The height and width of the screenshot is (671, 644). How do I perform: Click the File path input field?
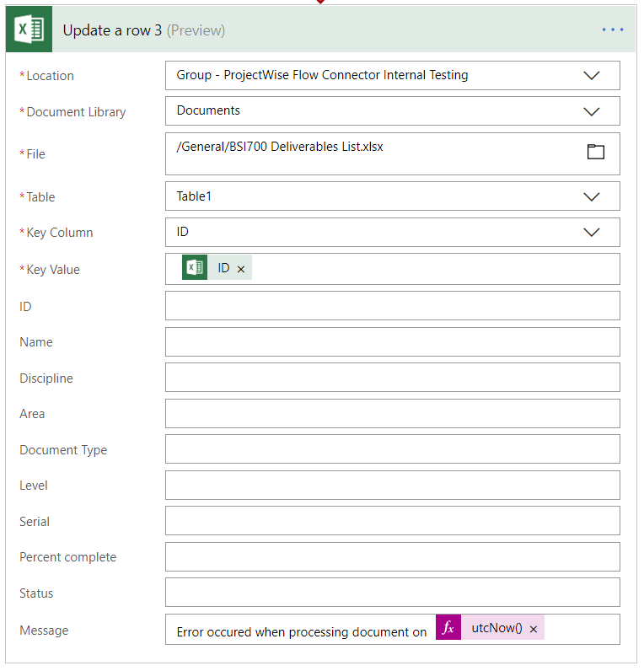click(393, 153)
